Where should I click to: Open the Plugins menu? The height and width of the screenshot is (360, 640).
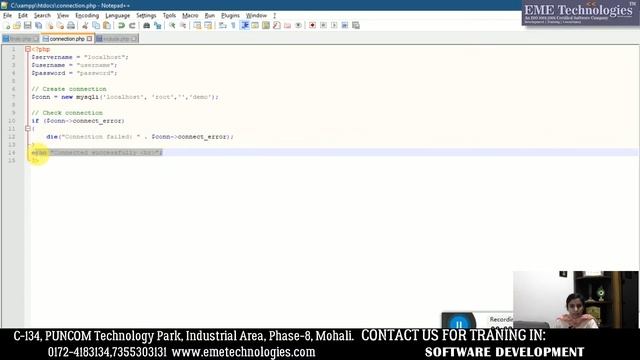click(230, 16)
